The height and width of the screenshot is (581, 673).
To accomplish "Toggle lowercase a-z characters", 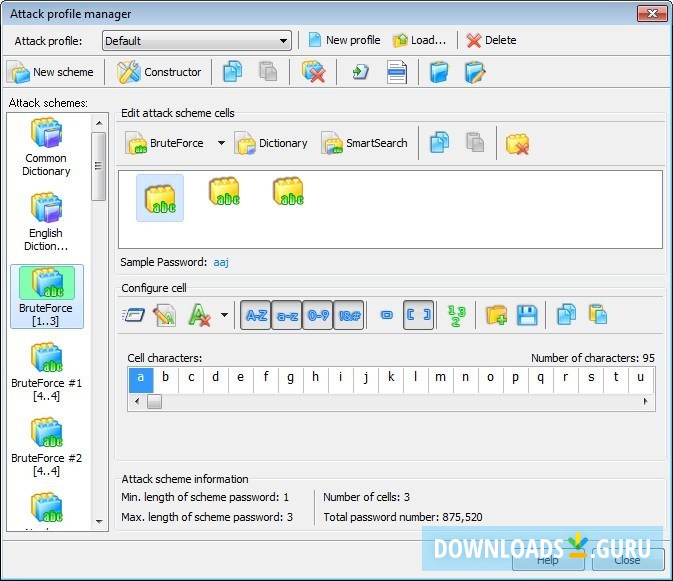I will tap(287, 315).
